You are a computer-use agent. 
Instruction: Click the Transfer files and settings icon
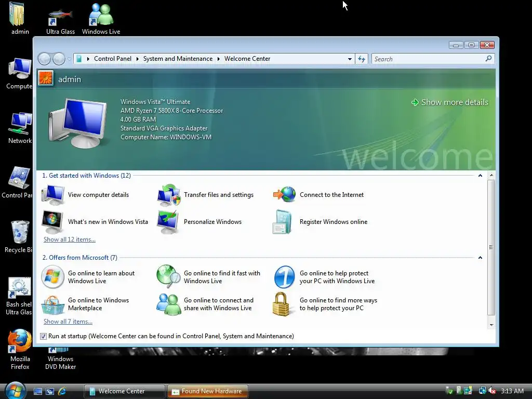click(x=169, y=195)
